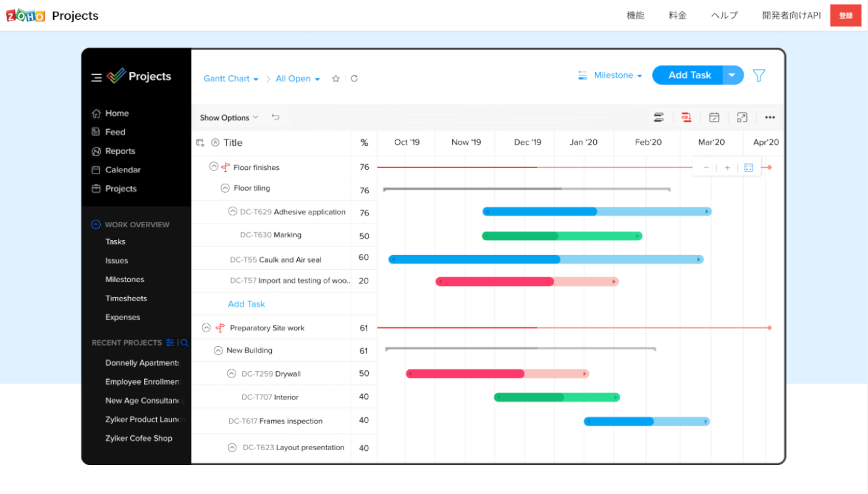Click the refresh icon next to the star
Image resolution: width=868 pixels, height=494 pixels.
354,79
